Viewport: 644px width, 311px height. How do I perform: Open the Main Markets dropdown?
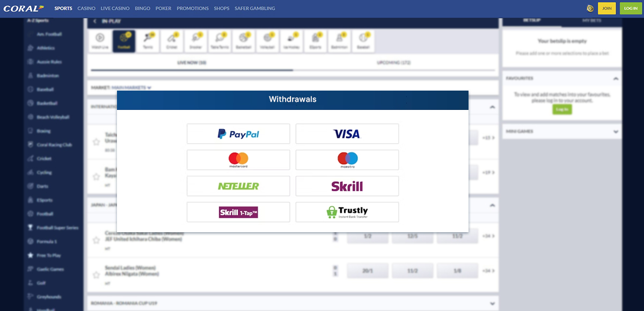pyautogui.click(x=131, y=87)
